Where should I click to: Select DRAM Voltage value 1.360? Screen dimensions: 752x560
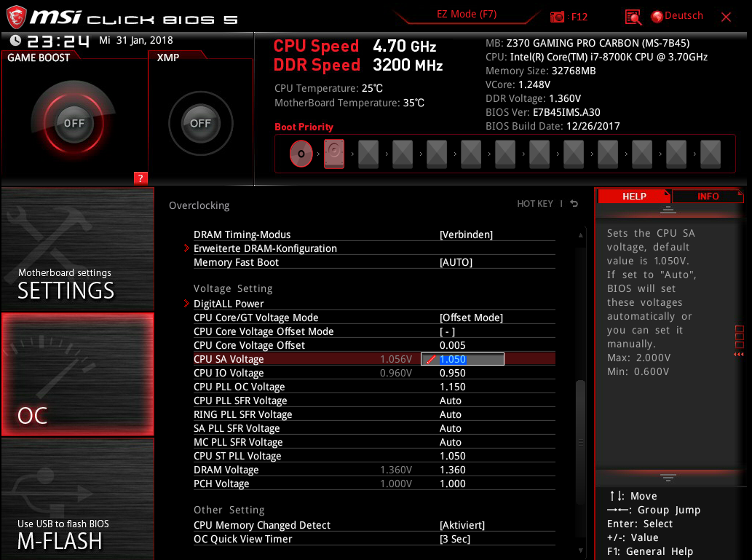coord(452,470)
